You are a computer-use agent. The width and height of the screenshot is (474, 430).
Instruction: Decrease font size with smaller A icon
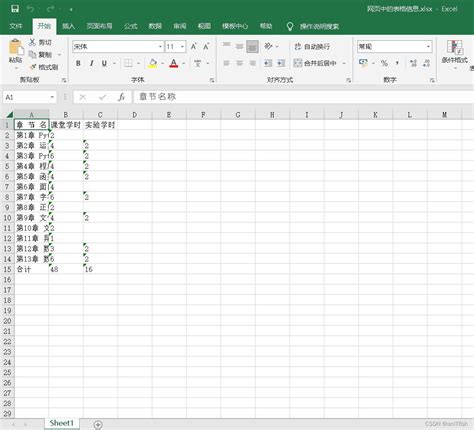click(x=206, y=47)
